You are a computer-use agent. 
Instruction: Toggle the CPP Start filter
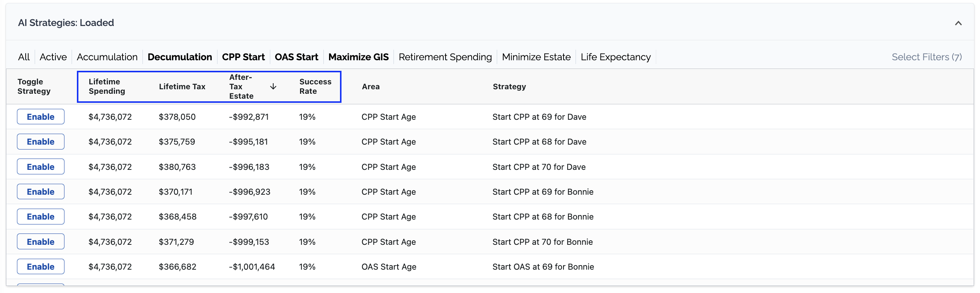coord(243,57)
